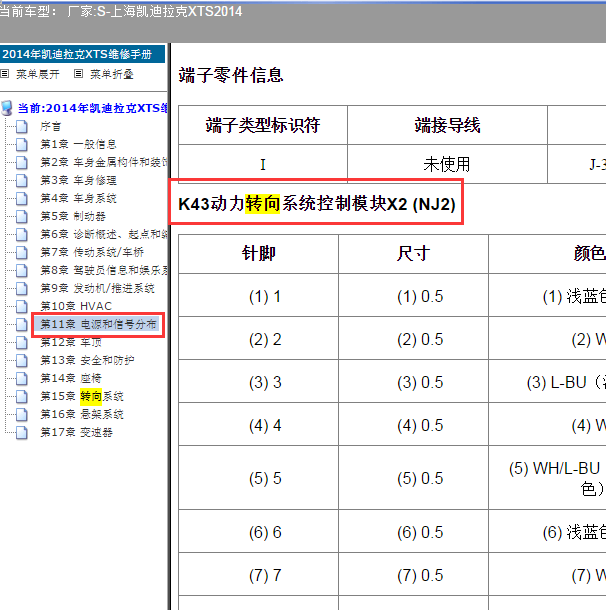The width and height of the screenshot is (606, 610).
Task: Click the document icon beside 第4章 车身系统
Action: tap(22, 198)
